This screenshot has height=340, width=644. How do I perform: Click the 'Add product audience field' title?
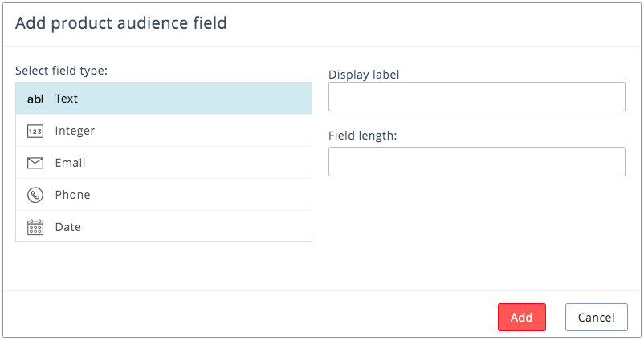point(121,23)
